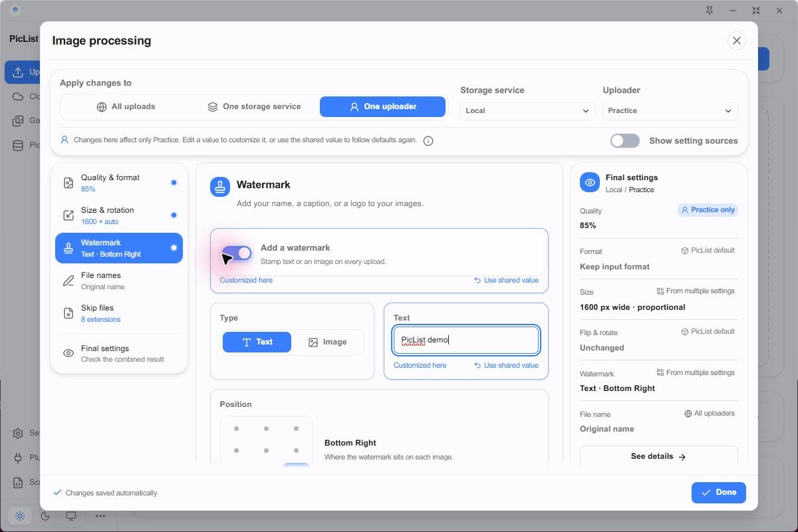Screen dimensions: 798x532
Task: Switch to light theme with the sun icon
Action: coord(20,516)
